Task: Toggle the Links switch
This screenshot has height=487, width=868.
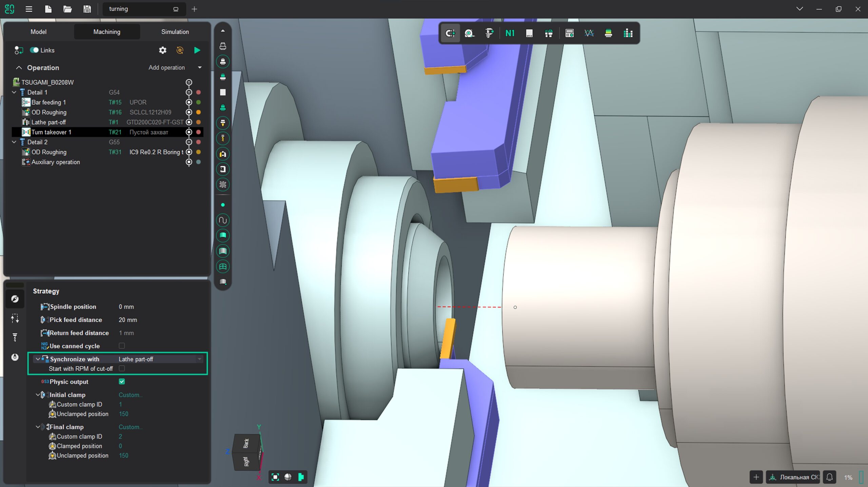Action: 34,50
